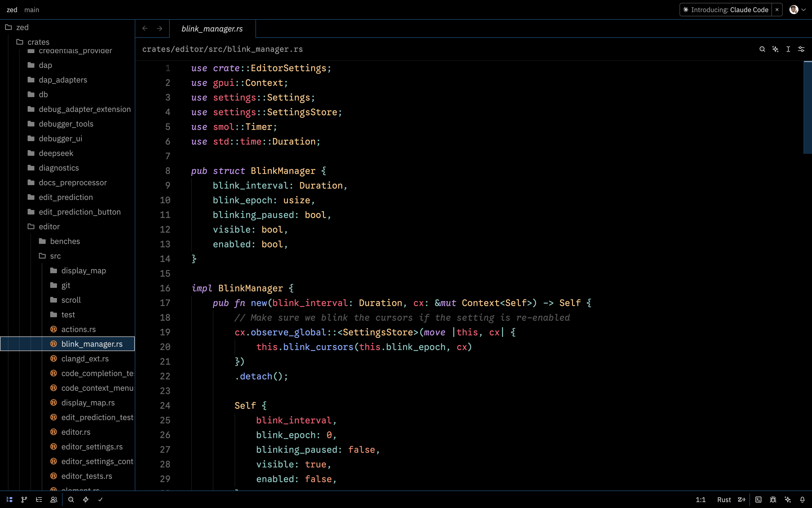Open buffer search magnifier in editor toolbar
812x508 pixels.
(762, 49)
